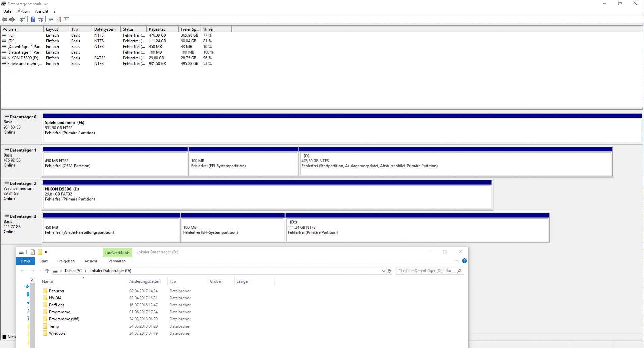
Task: Select the NIKON D5300 (E:) partition
Action: pos(267,195)
